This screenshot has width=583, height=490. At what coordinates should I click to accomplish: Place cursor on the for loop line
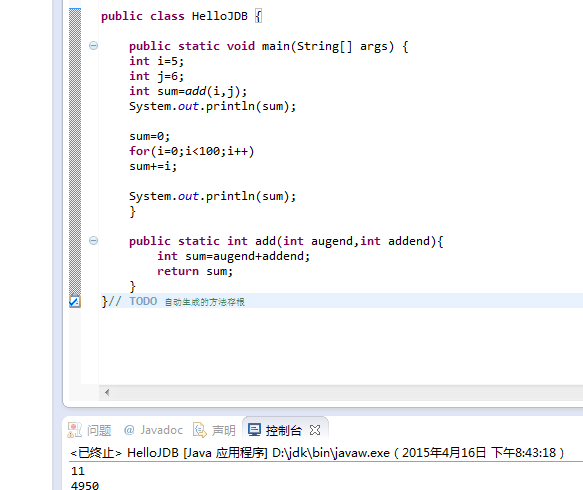coord(191,151)
